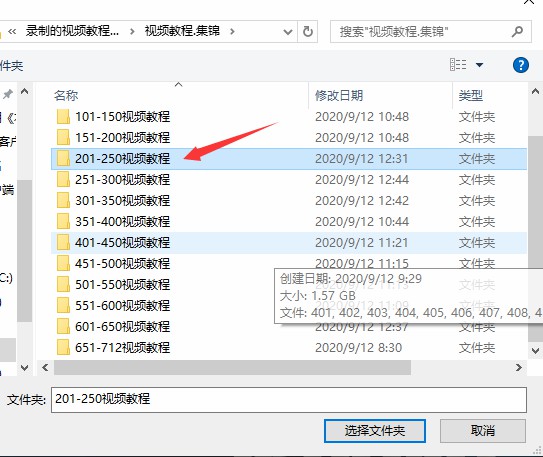
Task: Click the pin icon in the navigation pane
Action: tap(8, 94)
